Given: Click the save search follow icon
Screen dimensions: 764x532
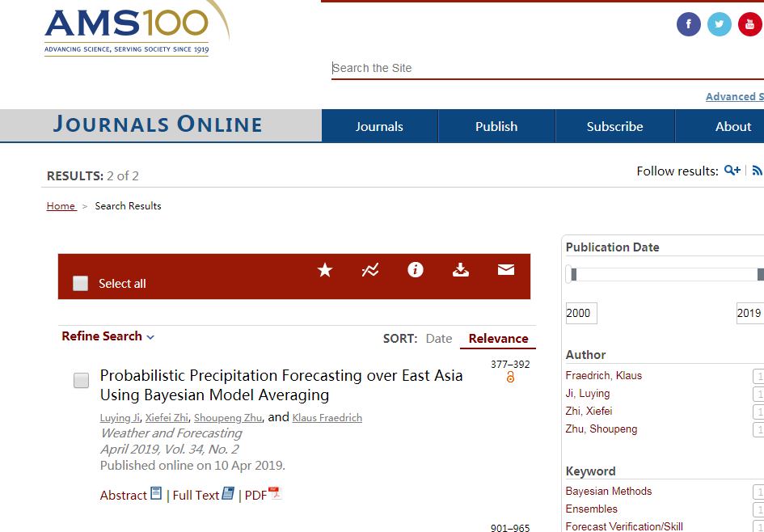Looking at the screenshot, I should pyautogui.click(x=732, y=171).
